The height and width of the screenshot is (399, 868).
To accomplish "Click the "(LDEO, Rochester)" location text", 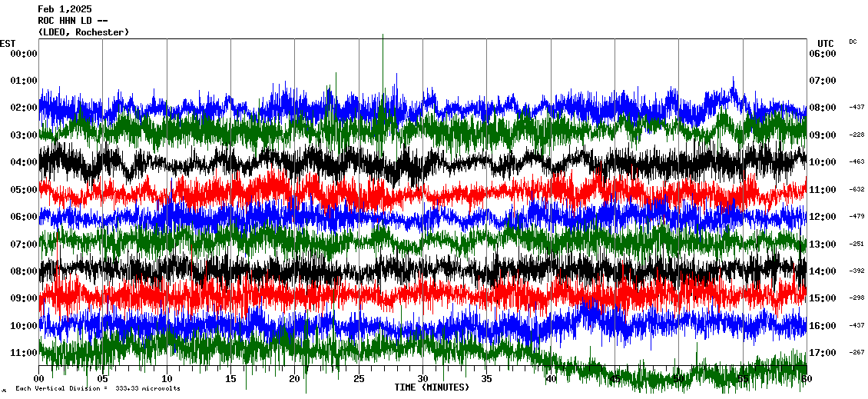I will click(x=84, y=32).
